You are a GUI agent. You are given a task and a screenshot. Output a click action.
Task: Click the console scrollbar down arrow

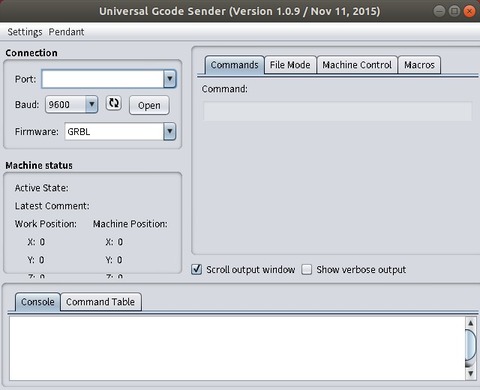470,373
